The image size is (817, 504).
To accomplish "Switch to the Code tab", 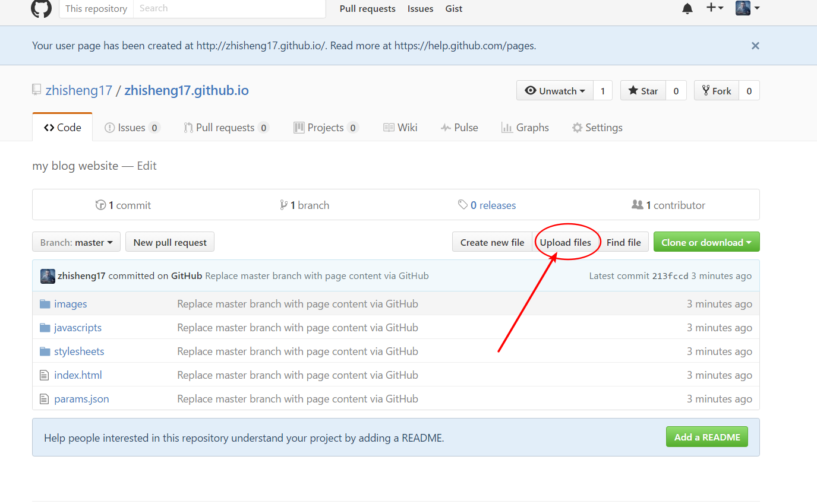I will (62, 127).
